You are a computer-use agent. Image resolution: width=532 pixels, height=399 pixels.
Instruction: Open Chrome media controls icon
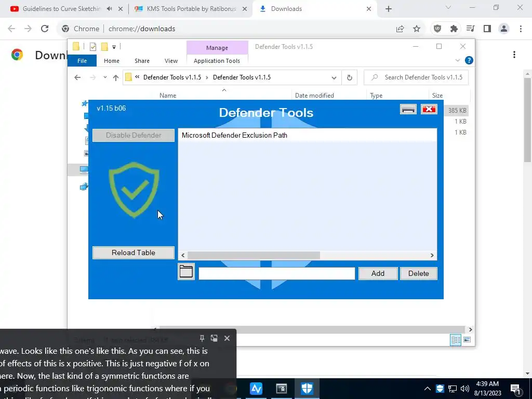pos(471,29)
